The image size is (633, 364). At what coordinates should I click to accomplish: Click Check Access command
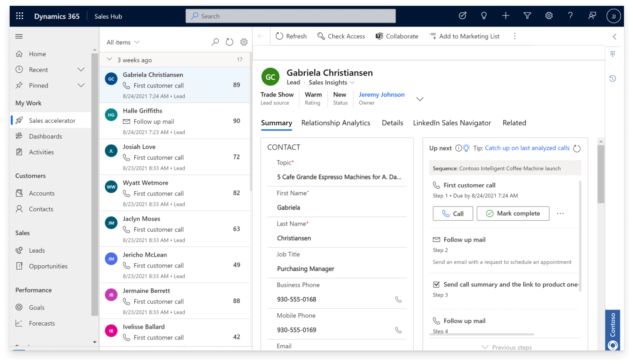point(341,36)
